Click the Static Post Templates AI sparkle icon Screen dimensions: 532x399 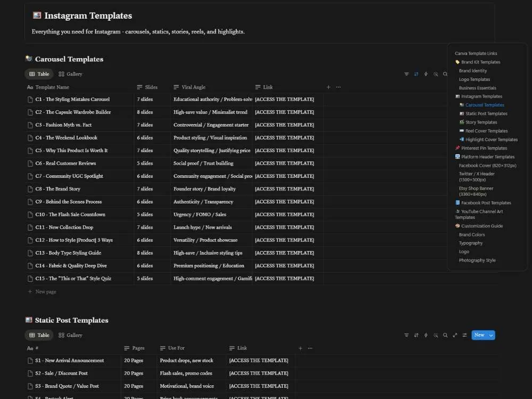pos(436,335)
